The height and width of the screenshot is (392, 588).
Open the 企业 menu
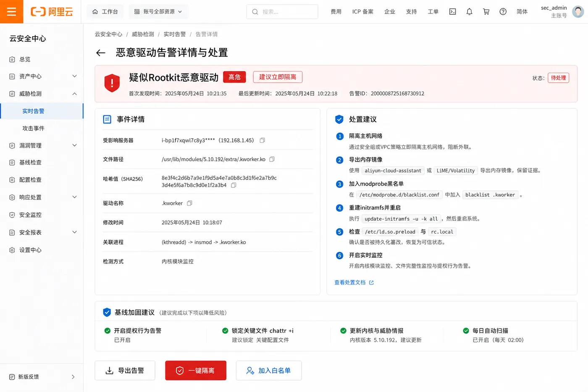tap(389, 12)
